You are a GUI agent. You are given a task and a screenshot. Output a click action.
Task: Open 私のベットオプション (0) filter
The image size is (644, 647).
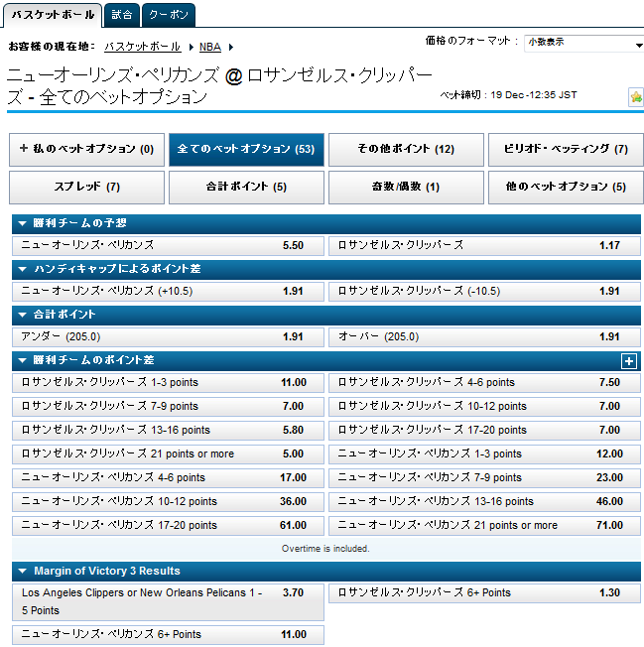point(86,149)
